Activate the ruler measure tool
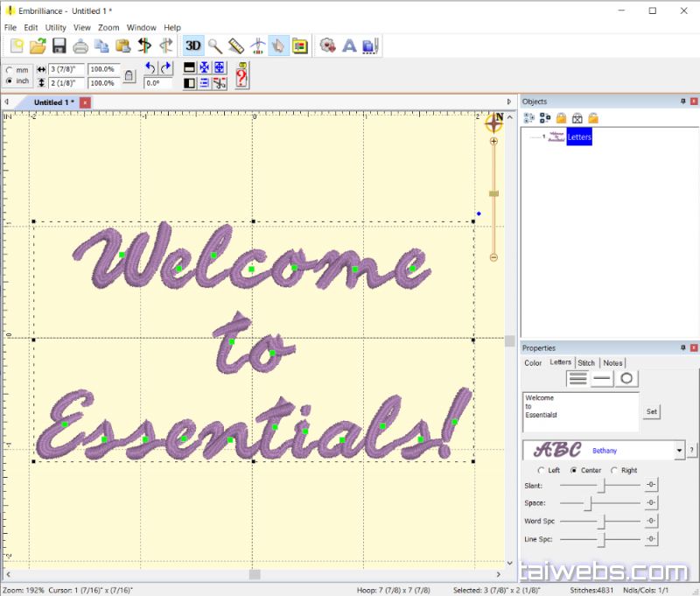 pos(236,46)
